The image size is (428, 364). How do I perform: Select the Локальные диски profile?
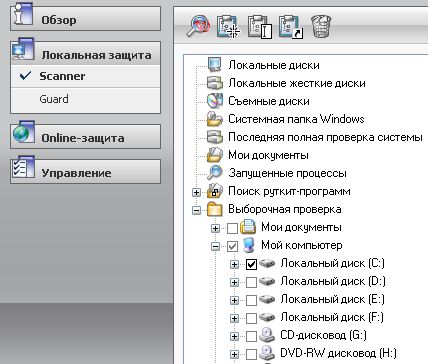coord(274,65)
